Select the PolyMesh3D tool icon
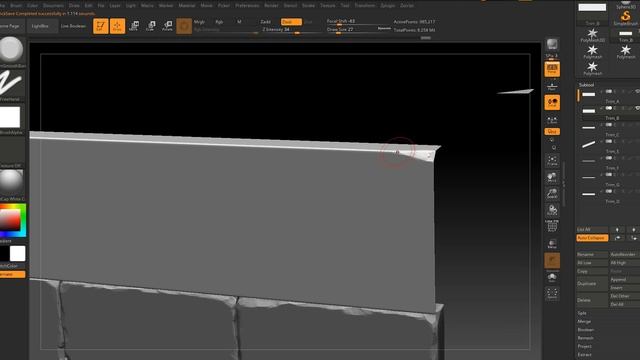The width and height of the screenshot is (640, 360). (592, 35)
